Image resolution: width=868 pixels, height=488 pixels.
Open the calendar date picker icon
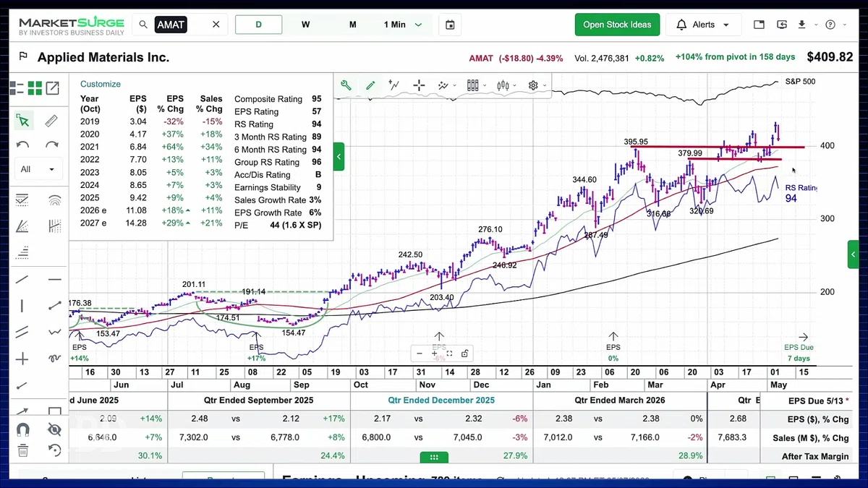450,25
